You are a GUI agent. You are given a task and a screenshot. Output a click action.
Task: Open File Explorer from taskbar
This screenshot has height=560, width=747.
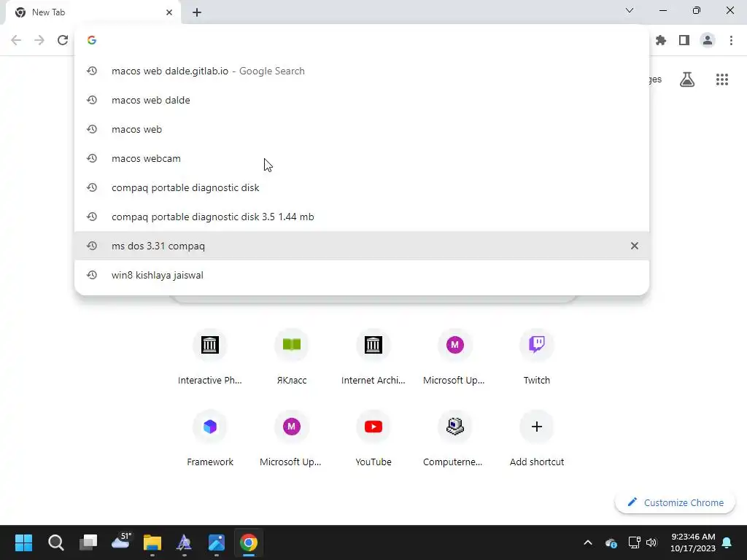152,542
